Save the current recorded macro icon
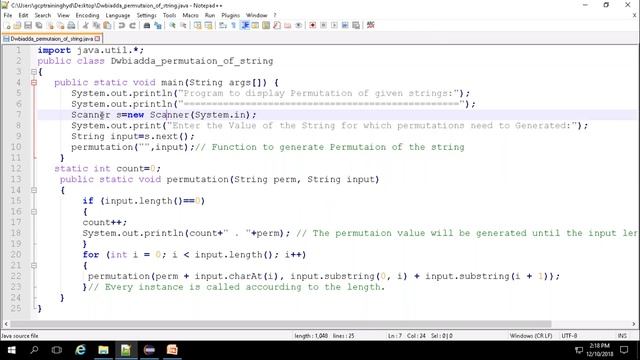 coord(356,25)
